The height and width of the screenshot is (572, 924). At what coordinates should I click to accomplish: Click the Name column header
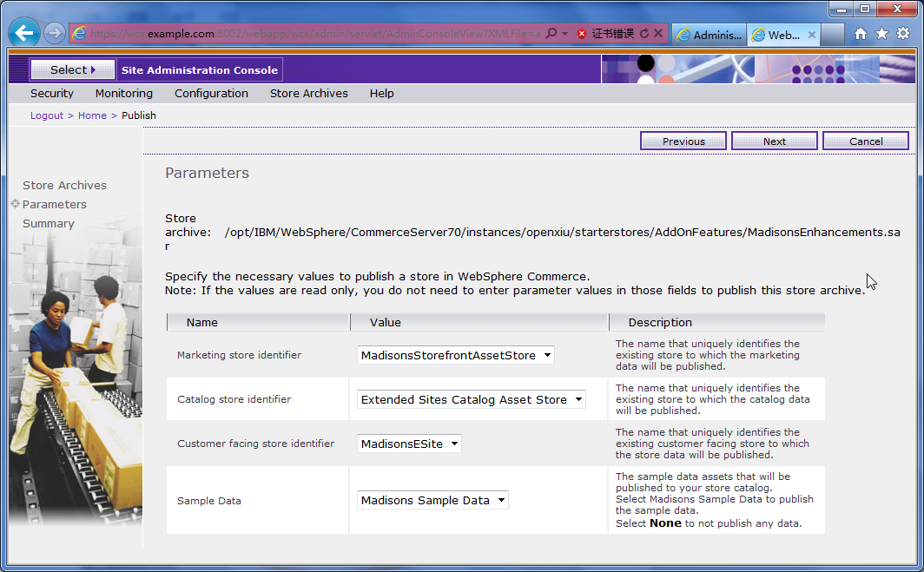tap(258, 322)
